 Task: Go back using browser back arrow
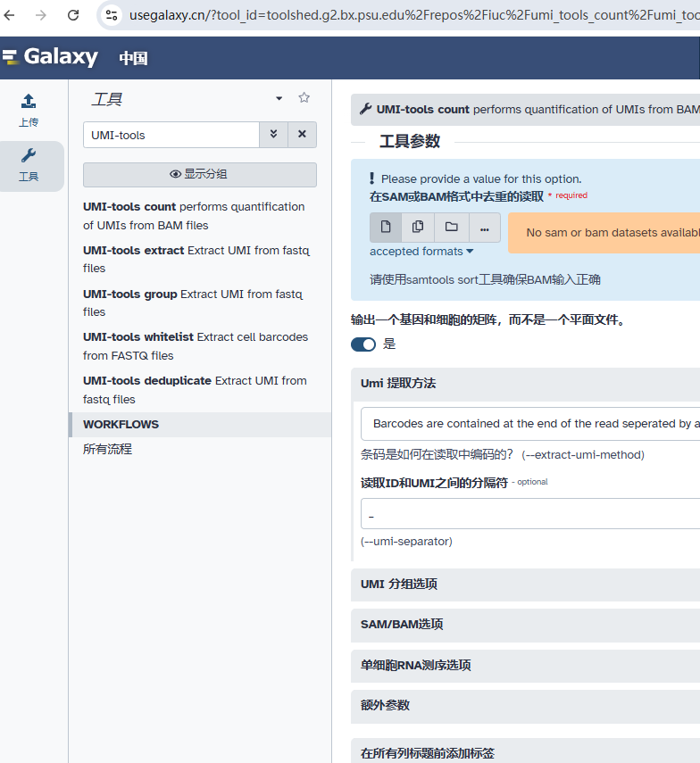[9, 15]
